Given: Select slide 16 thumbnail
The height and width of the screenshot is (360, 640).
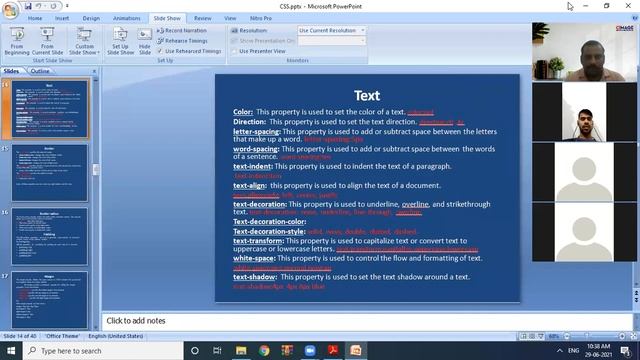Looking at the screenshot, I should pyautogui.click(x=49, y=236).
